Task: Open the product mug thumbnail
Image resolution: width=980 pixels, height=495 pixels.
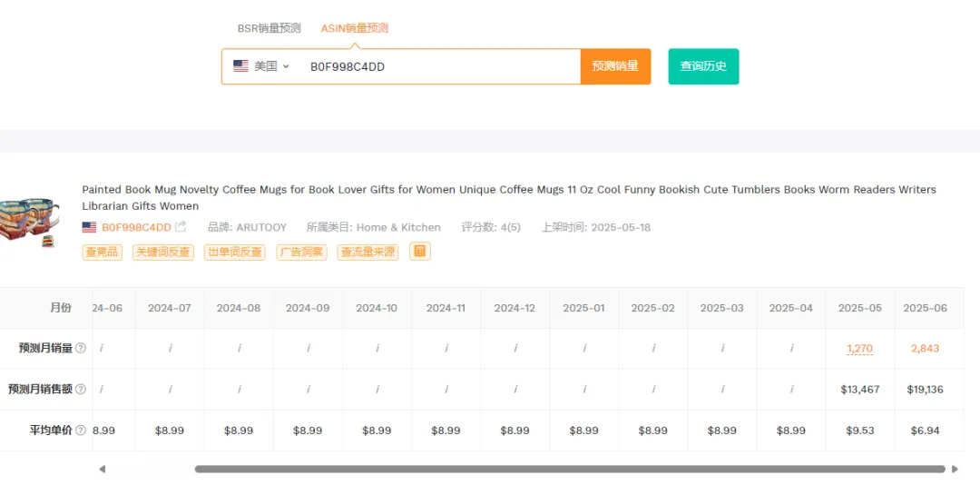Action: pyautogui.click(x=29, y=223)
